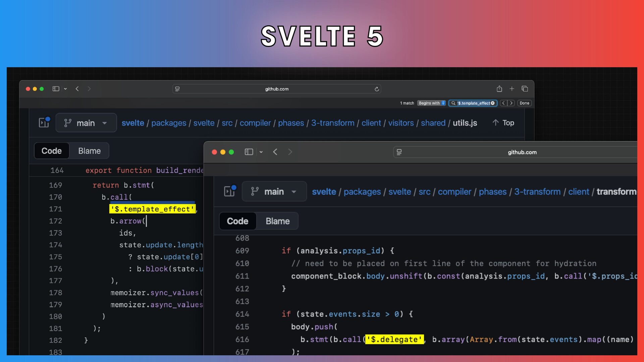Click line number 171 in utils.js
This screenshot has width=644, height=362.
[55, 209]
